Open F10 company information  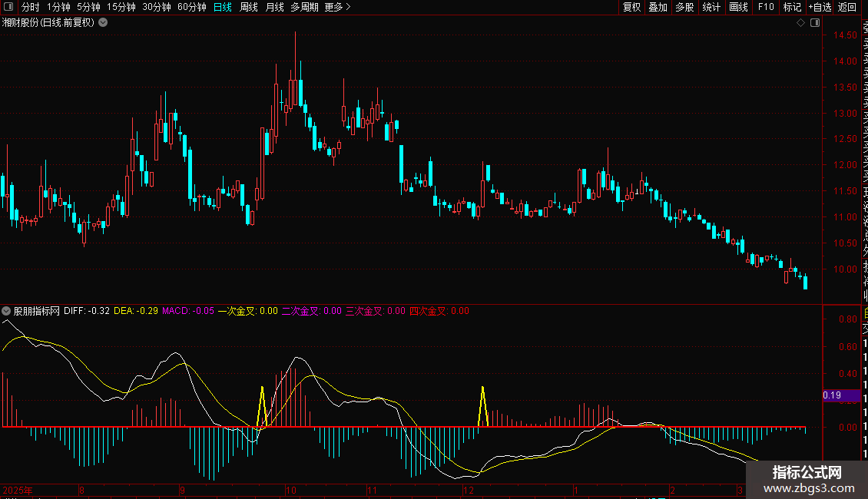pyautogui.click(x=766, y=7)
